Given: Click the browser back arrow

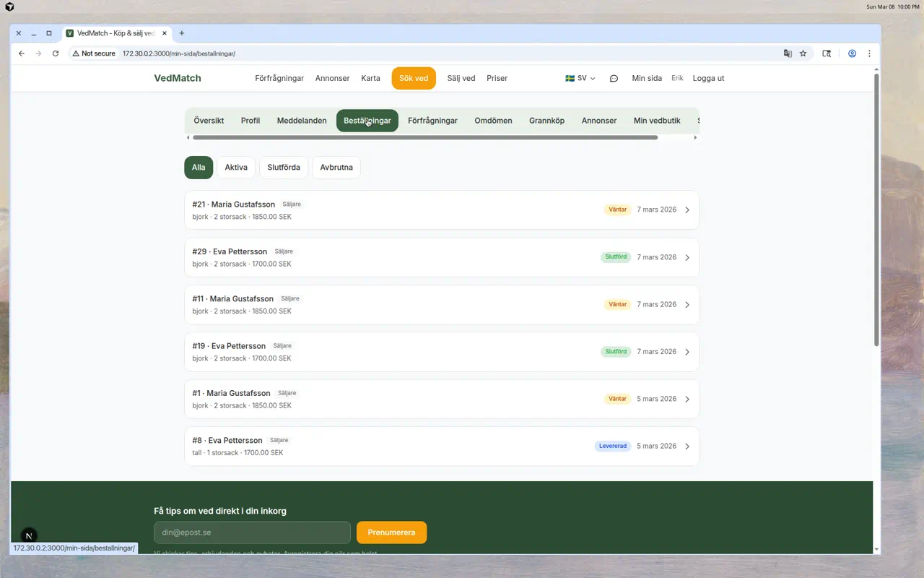Looking at the screenshot, I should coord(22,53).
